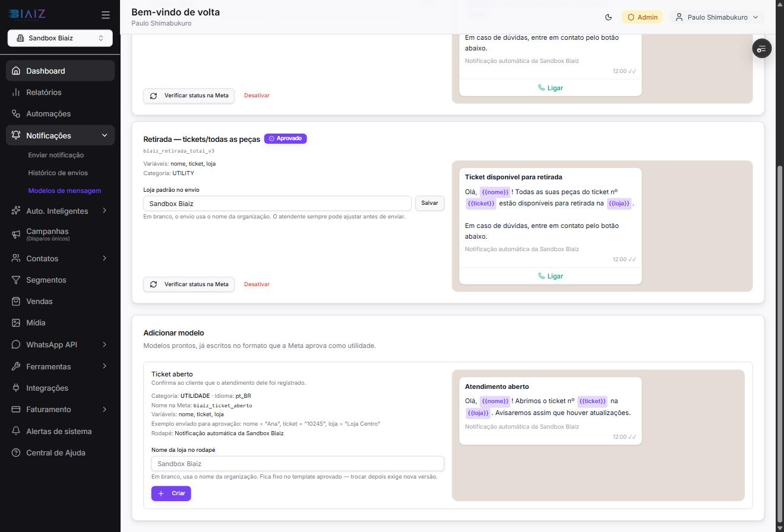Click the Auto. Inteligentes sparkle icon
The width and height of the screenshot is (784, 532).
click(16, 211)
